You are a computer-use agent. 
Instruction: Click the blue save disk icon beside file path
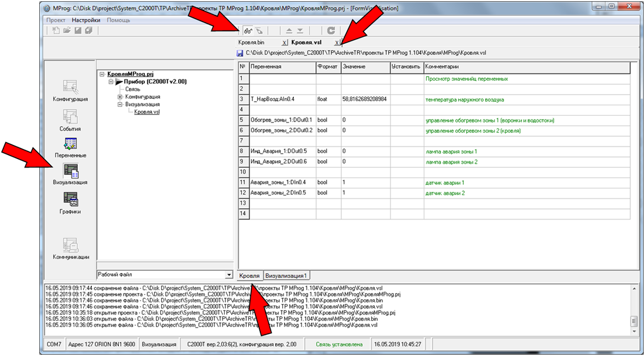(x=240, y=53)
